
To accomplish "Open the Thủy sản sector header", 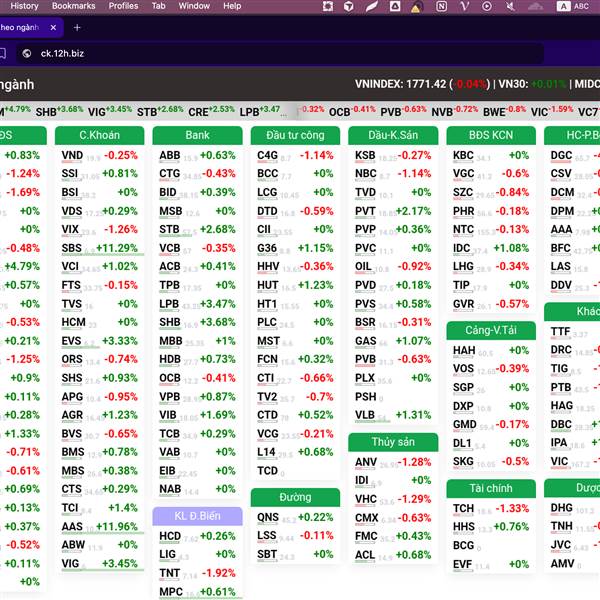I will (393, 442).
